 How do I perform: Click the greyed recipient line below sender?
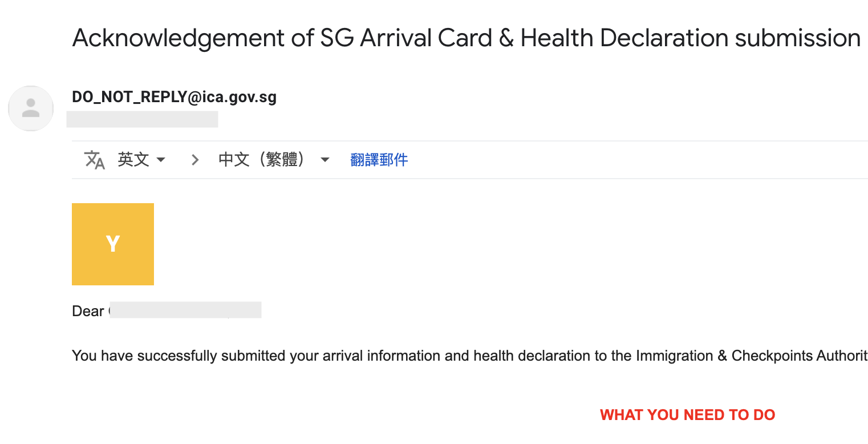[142, 119]
